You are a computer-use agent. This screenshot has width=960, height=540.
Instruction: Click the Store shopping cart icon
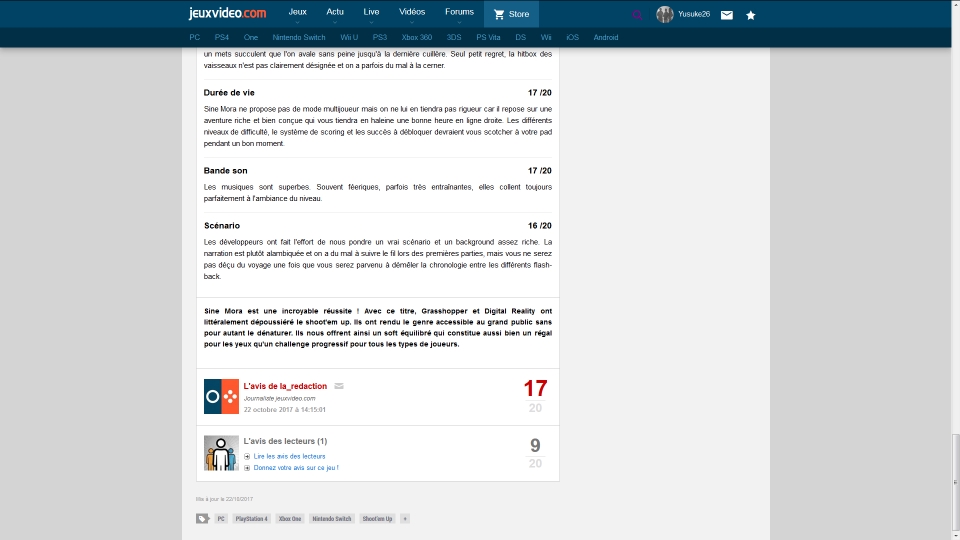coord(499,14)
